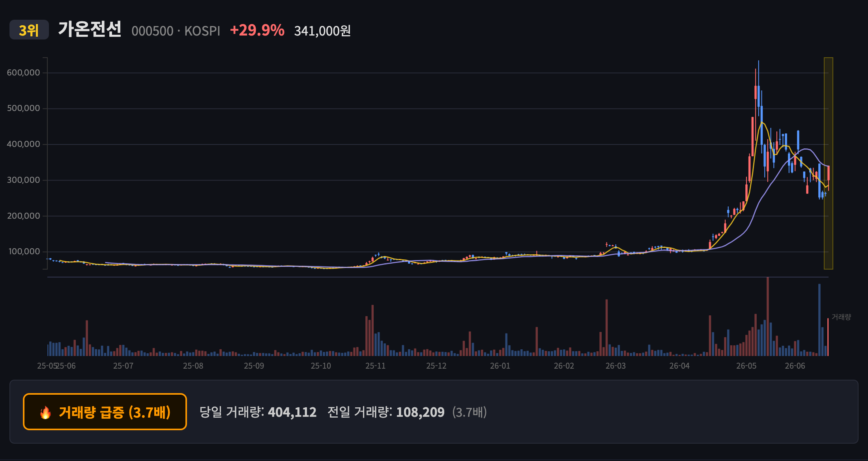The height and width of the screenshot is (461, 868).
Task: Click the tallest red volume bar in May 2026
Action: pos(767,317)
